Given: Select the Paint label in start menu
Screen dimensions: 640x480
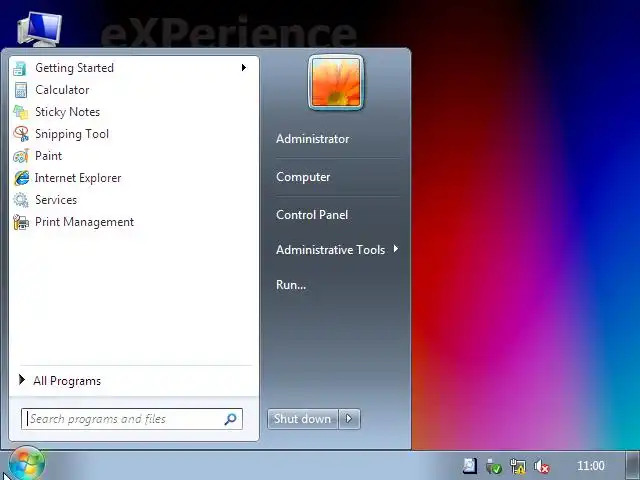Looking at the screenshot, I should point(49,156).
